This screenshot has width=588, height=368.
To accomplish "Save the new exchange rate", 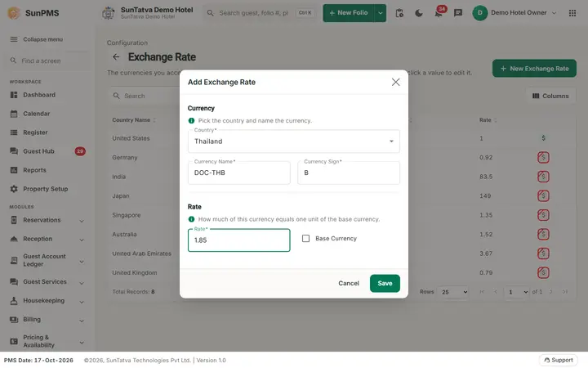I will point(385,283).
